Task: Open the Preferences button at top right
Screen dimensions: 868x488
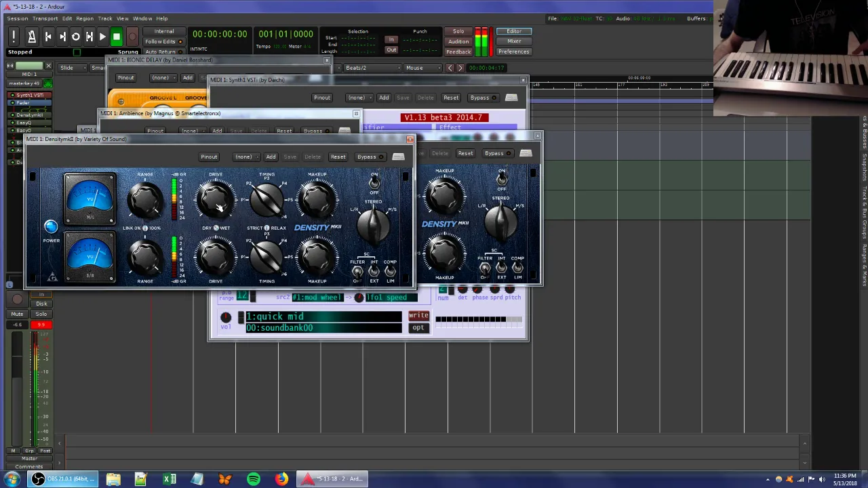Action: coord(514,52)
